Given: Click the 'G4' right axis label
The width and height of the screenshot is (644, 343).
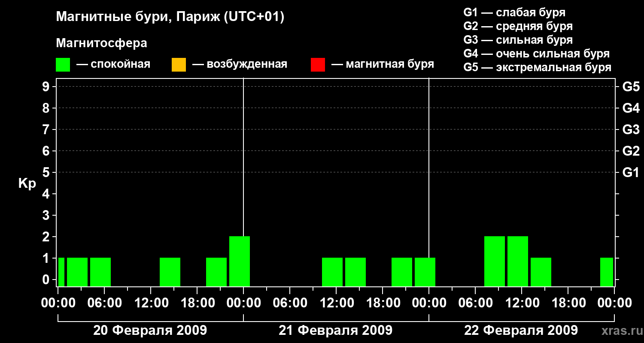Looking at the screenshot, I should (631, 108).
